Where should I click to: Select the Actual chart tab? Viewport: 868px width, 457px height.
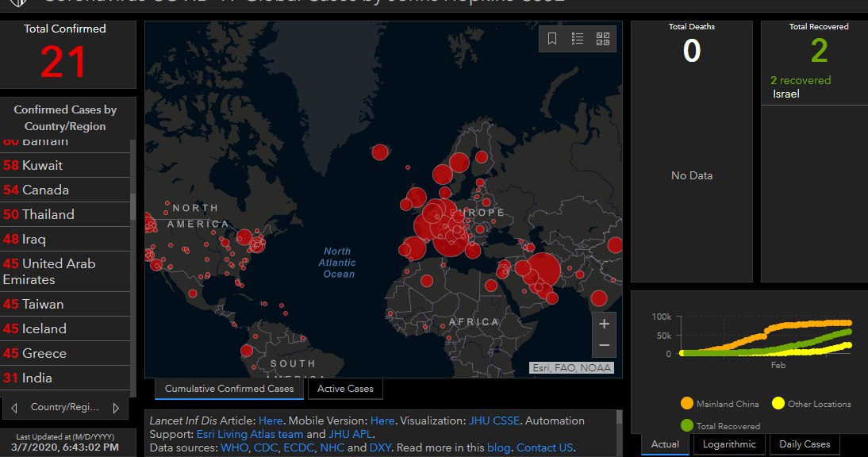(x=665, y=444)
